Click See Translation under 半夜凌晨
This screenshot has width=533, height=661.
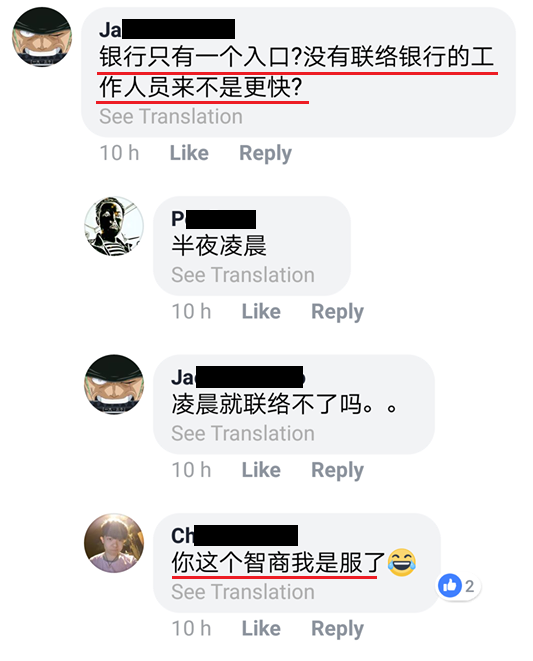243,275
